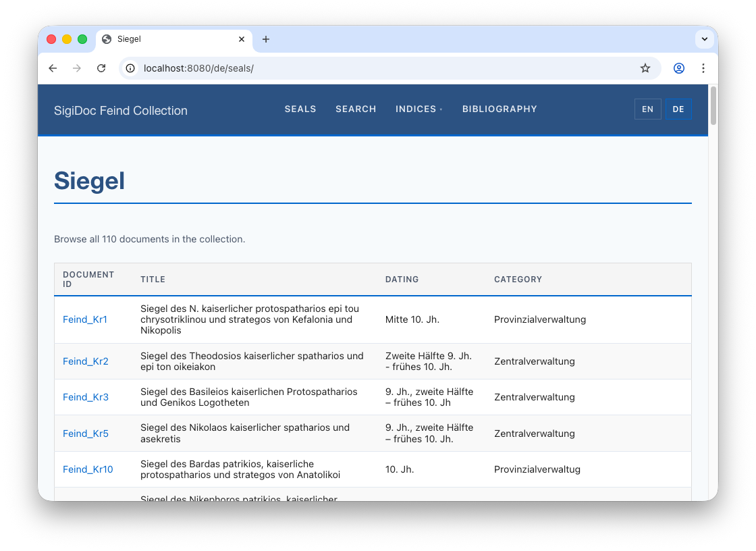Click the address bar URL field
This screenshot has height=551, width=756.
click(378, 68)
